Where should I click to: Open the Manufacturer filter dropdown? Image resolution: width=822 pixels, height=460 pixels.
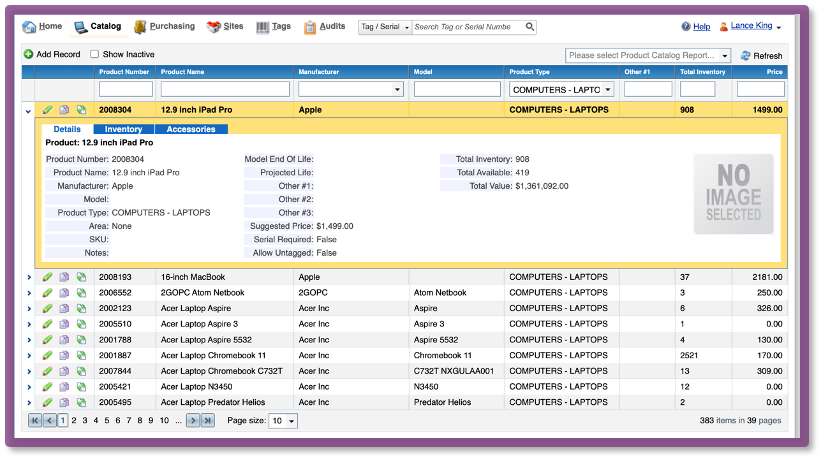[x=397, y=90]
